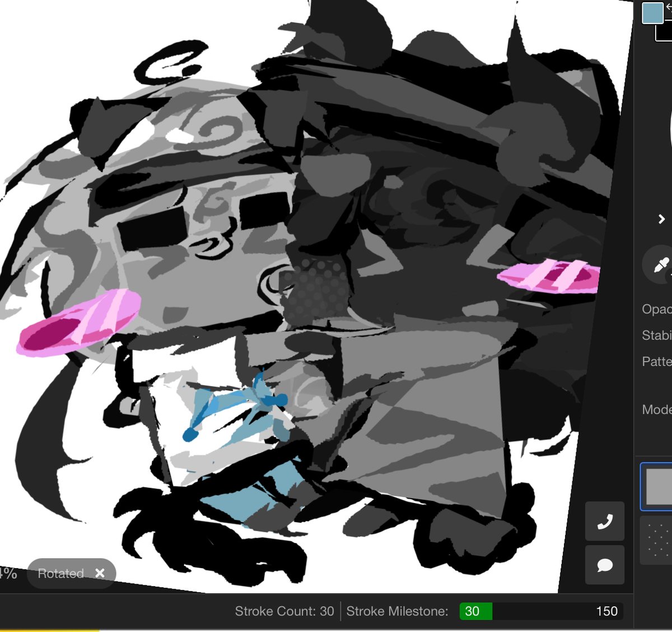The image size is (672, 632).
Task: Pick the light blue foreground color swatch
Action: (x=653, y=13)
